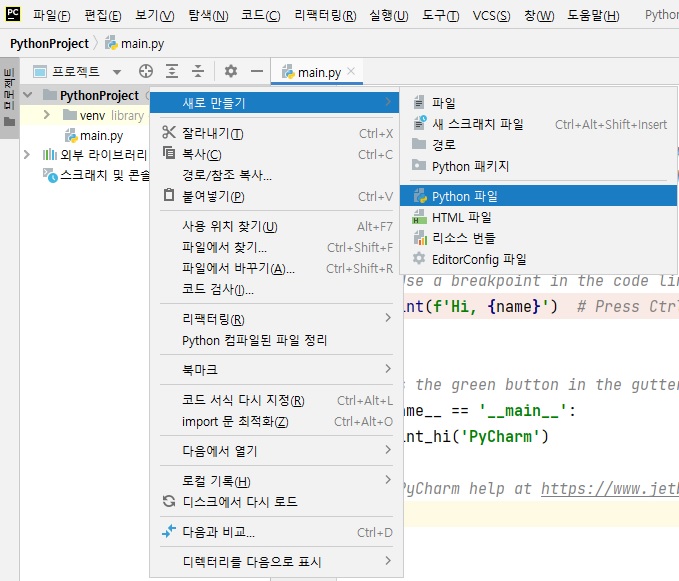Click the PyCharm logo icon
The height and width of the screenshot is (581, 679).
[x=13, y=14]
